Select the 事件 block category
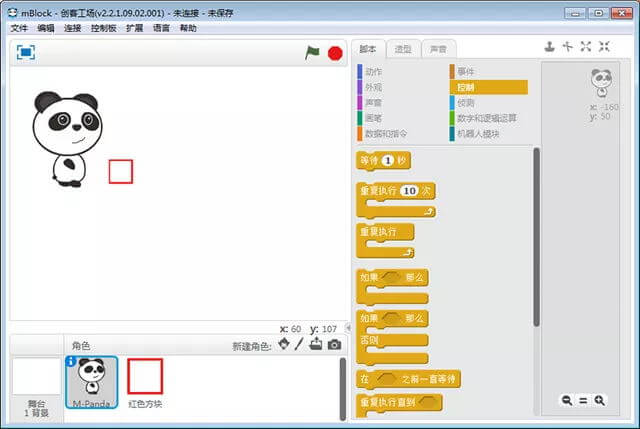 463,72
